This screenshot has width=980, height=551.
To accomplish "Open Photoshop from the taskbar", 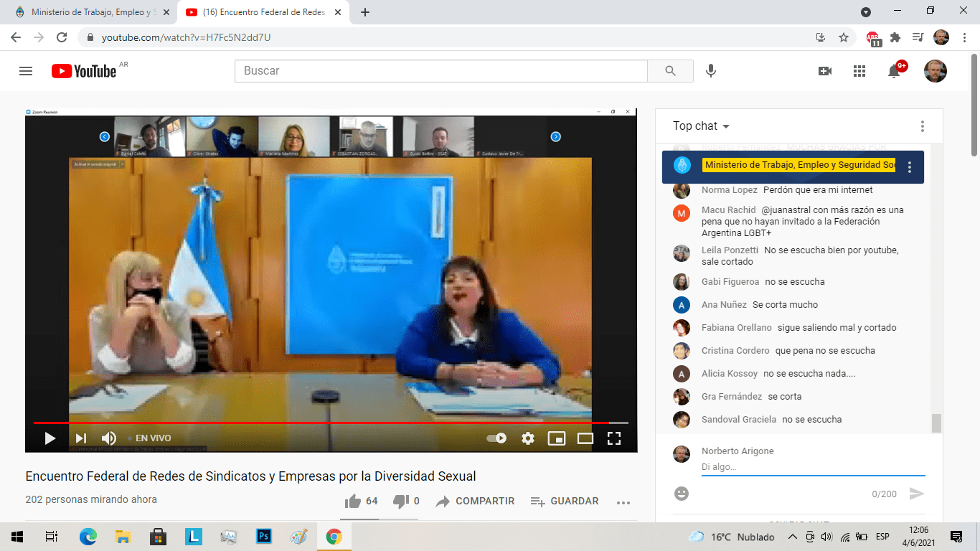I will (x=263, y=537).
